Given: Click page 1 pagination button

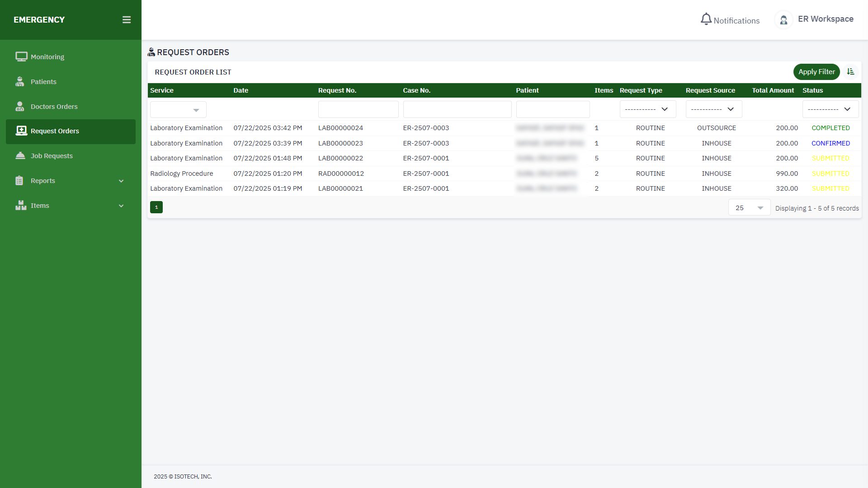Looking at the screenshot, I should (x=156, y=207).
